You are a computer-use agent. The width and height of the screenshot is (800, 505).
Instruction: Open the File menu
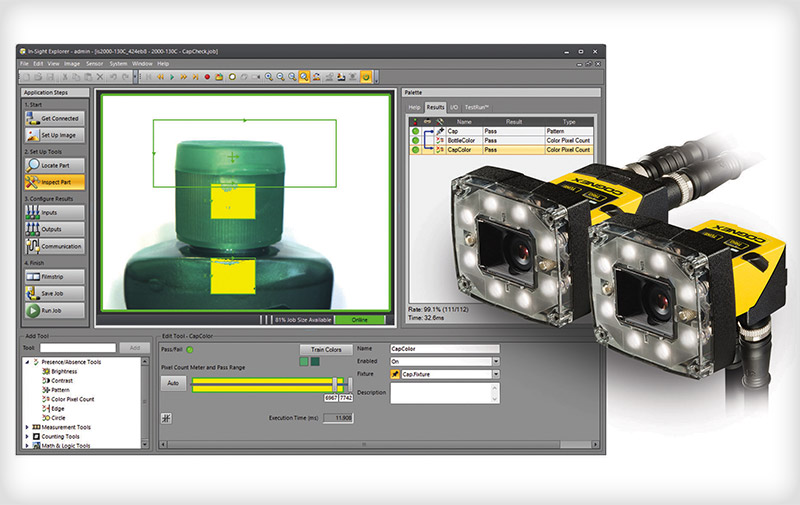tap(24, 64)
